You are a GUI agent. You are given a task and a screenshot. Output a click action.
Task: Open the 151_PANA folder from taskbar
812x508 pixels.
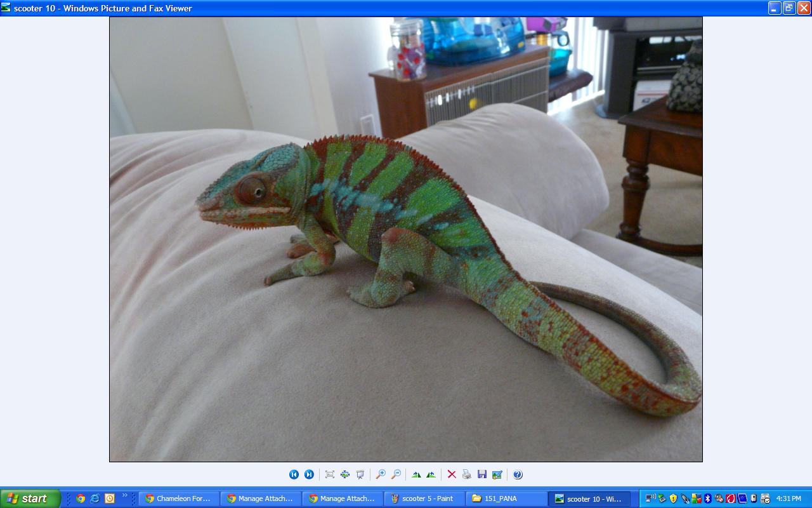pos(506,498)
